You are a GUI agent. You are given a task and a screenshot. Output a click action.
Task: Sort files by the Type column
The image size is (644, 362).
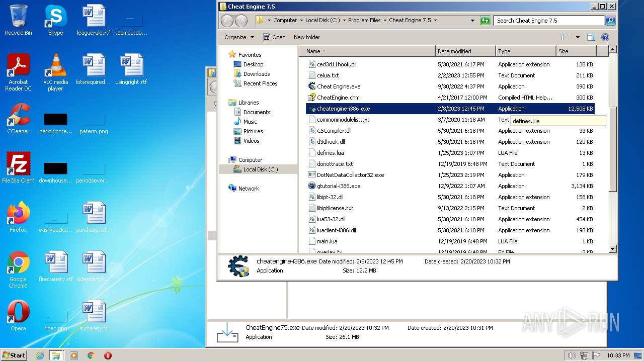526,51
